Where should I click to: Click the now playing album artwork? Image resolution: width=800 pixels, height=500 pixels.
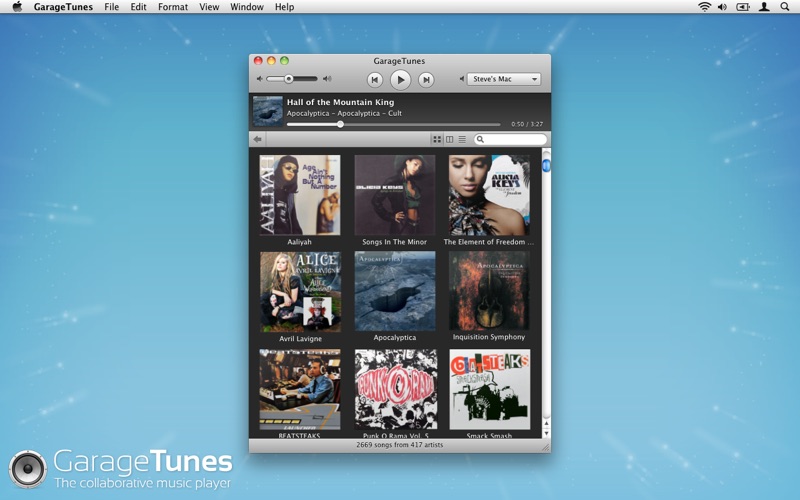coord(267,110)
